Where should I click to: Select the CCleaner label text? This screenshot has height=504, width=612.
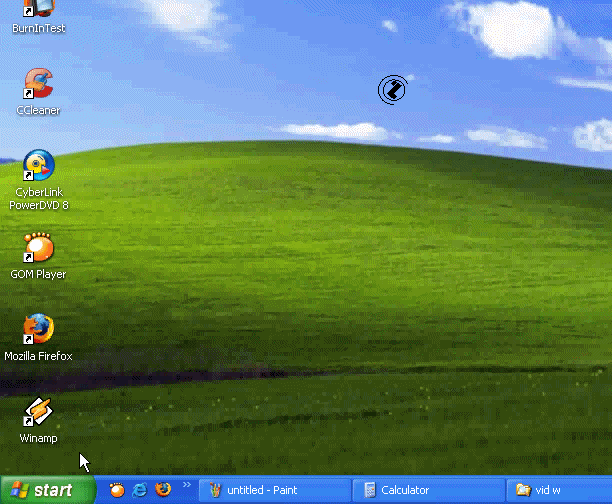pos(38,110)
